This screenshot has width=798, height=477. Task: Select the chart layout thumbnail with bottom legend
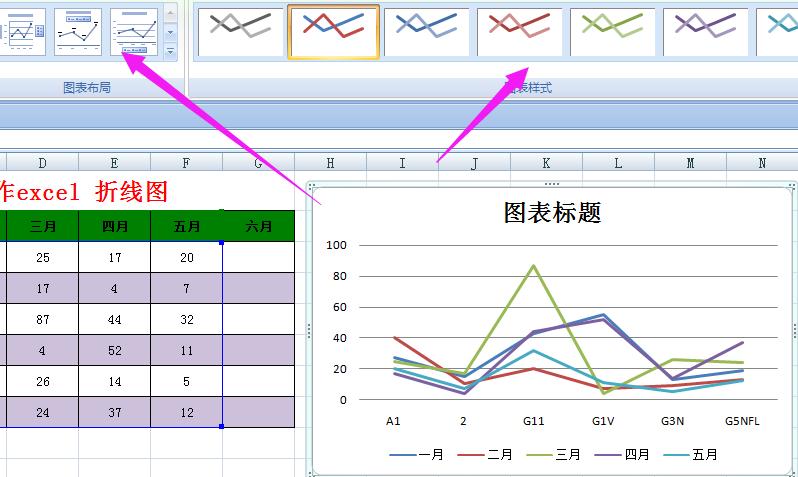[x=134, y=32]
